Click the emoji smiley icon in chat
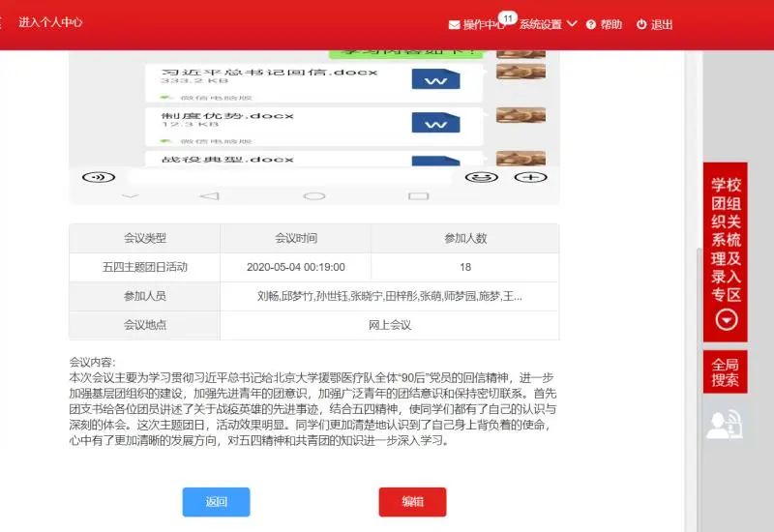Image resolution: width=774 pixels, height=532 pixels. tap(475, 177)
